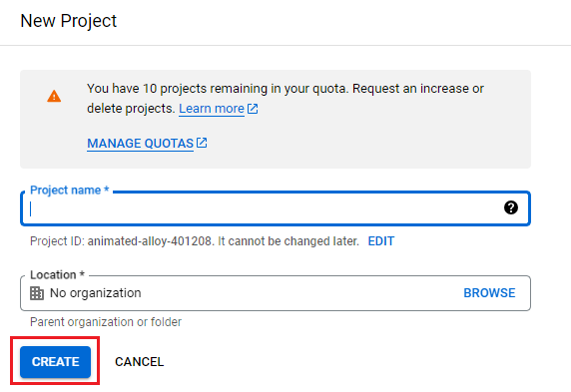Click the New Project heading
This screenshot has width=571, height=392.
click(x=69, y=21)
